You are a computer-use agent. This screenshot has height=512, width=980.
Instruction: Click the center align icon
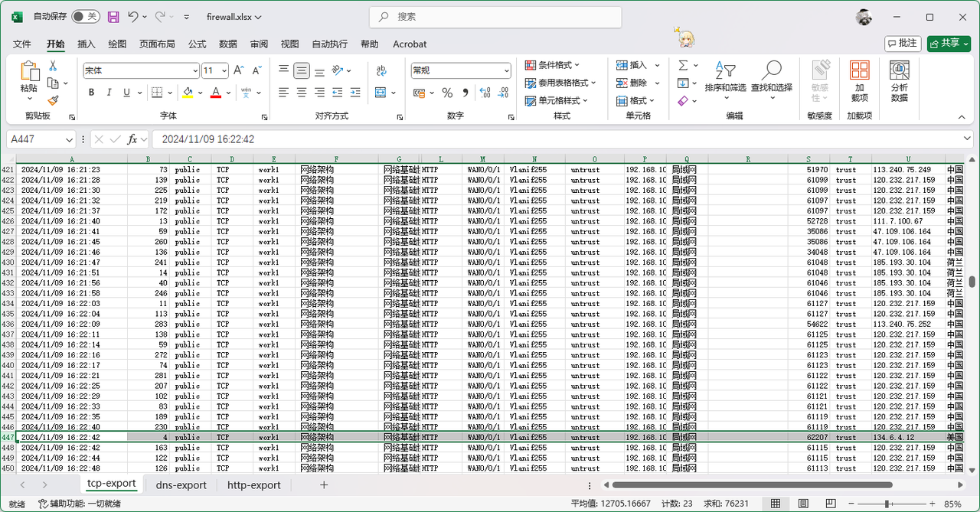302,93
